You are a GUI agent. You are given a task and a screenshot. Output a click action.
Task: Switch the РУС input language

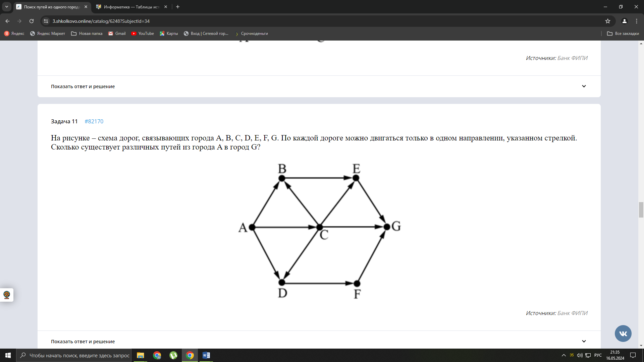pos(598,355)
